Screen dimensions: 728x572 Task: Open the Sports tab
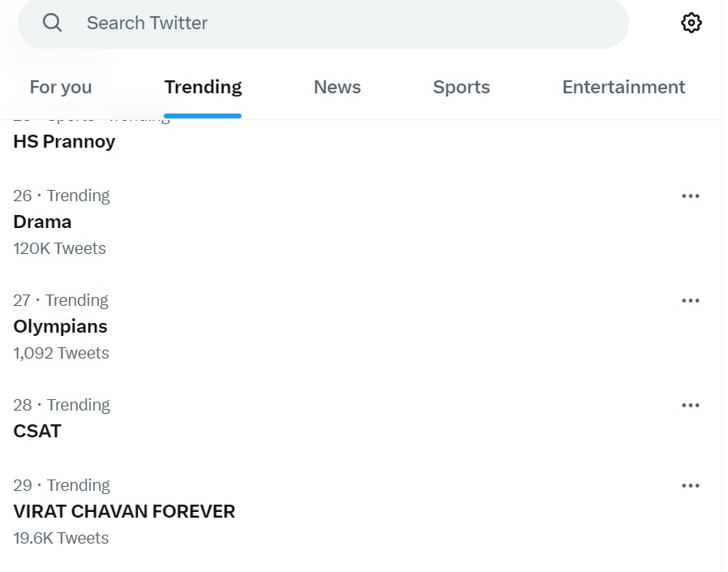(x=460, y=87)
